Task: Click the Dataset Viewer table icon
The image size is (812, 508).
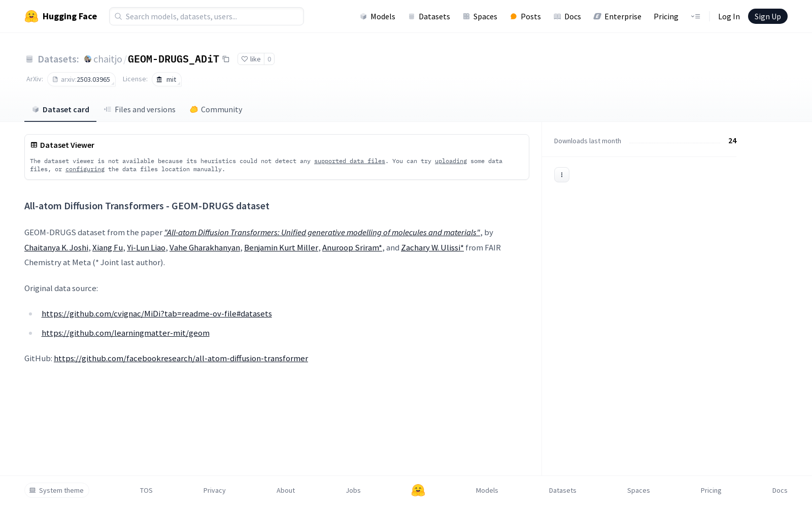Action: point(34,145)
